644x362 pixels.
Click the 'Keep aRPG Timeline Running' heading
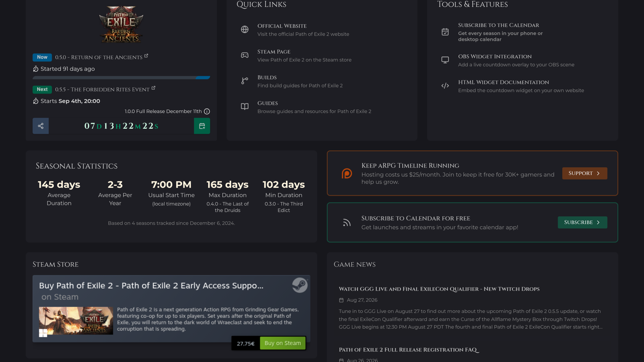tap(410, 165)
